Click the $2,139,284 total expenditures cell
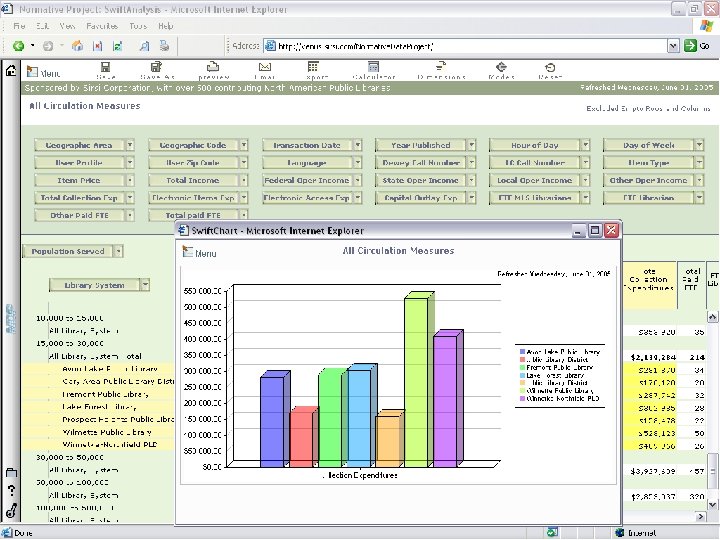 (x=652, y=357)
